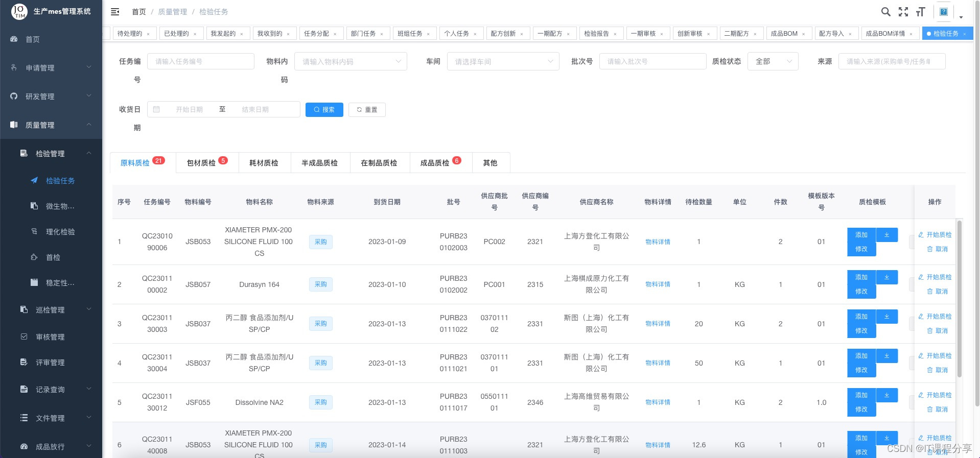Open the 车间 selection dropdown
The width and height of the screenshot is (980, 458).
pyautogui.click(x=503, y=61)
